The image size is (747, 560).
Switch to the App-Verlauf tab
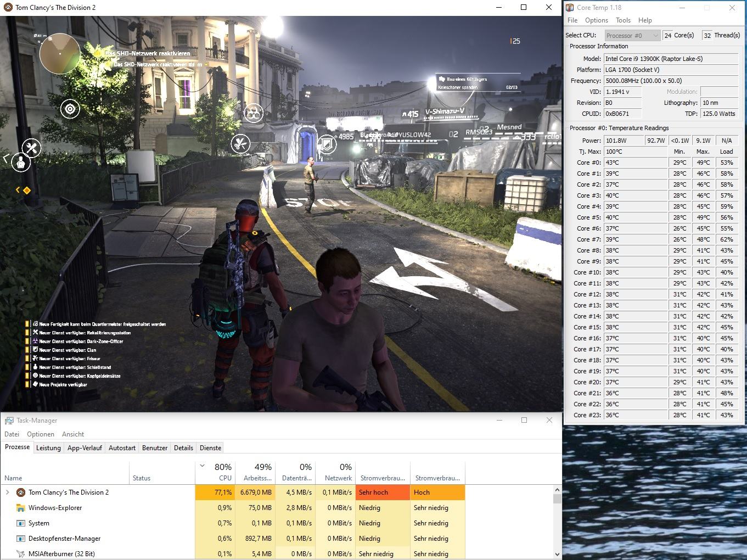[x=85, y=448]
